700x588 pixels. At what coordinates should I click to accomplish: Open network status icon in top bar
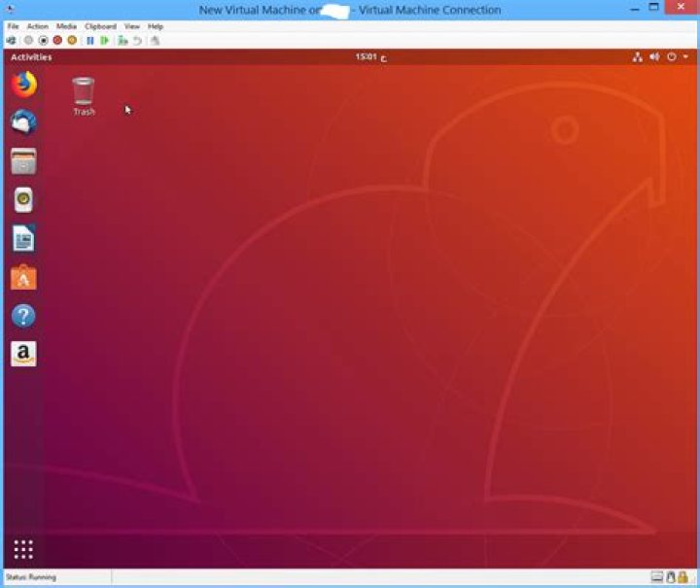638,57
